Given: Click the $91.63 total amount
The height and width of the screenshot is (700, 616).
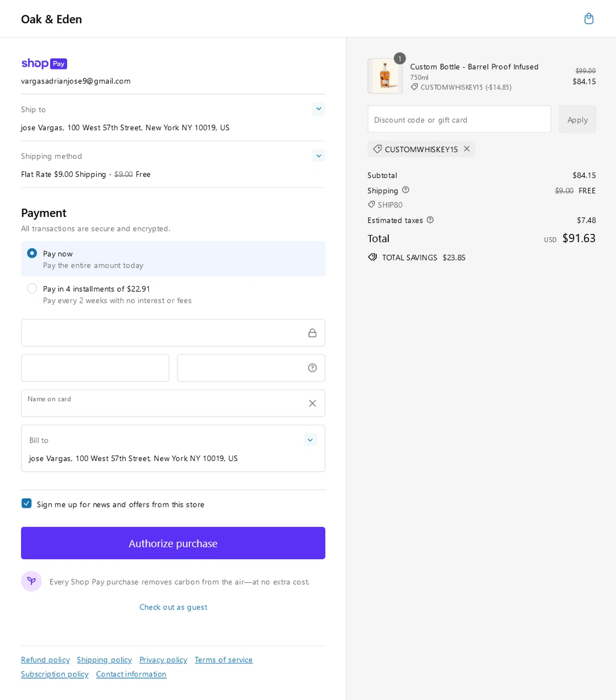Looking at the screenshot, I should pos(579,238).
